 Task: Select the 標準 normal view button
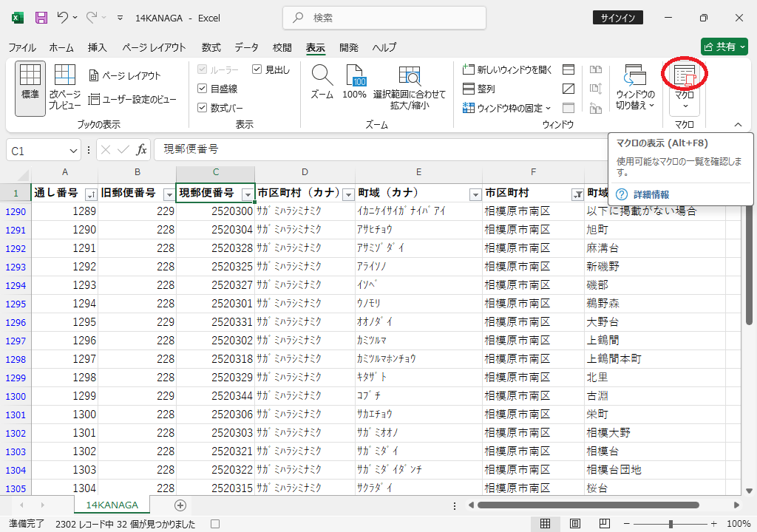(30, 89)
